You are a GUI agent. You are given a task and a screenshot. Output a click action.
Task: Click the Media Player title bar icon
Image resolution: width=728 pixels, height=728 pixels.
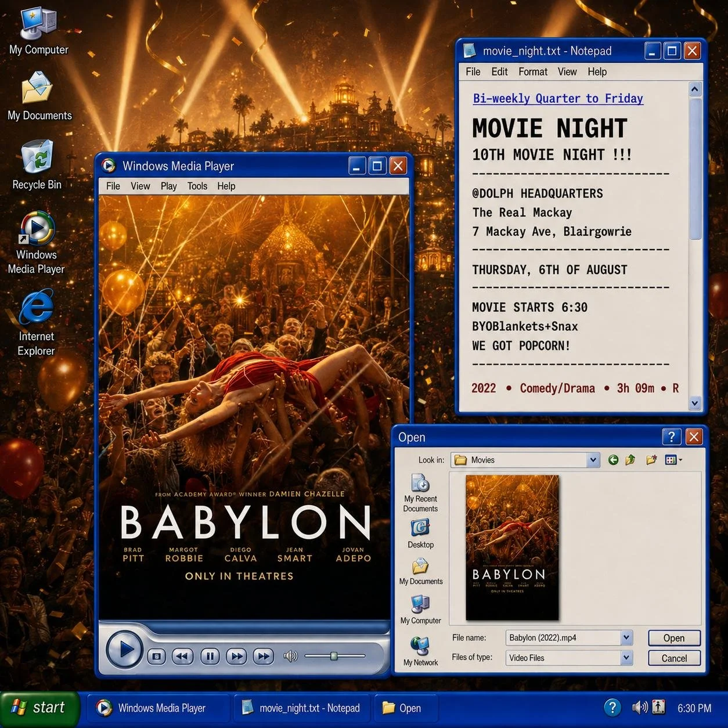click(x=109, y=166)
